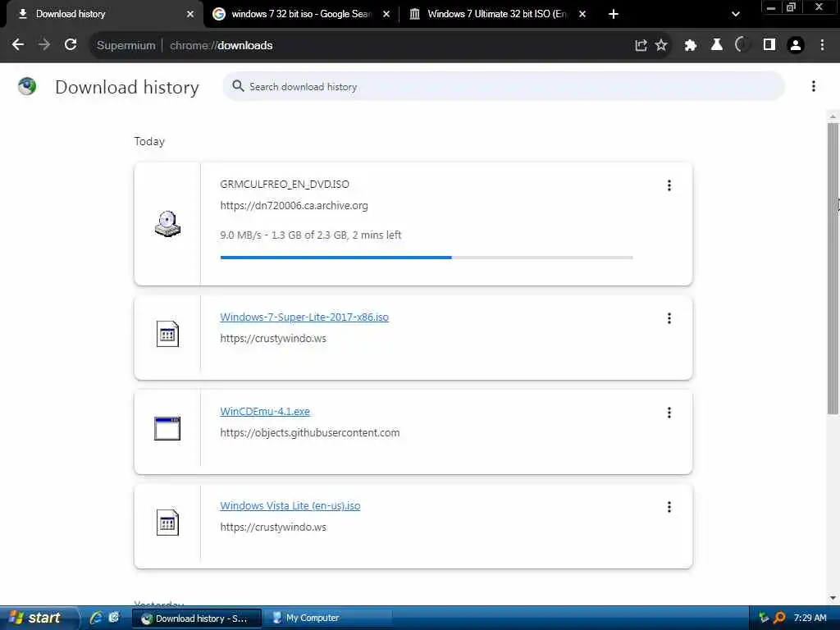Click the file icon of Windows Vista Lite iso
The width and height of the screenshot is (840, 630).
[x=167, y=523]
